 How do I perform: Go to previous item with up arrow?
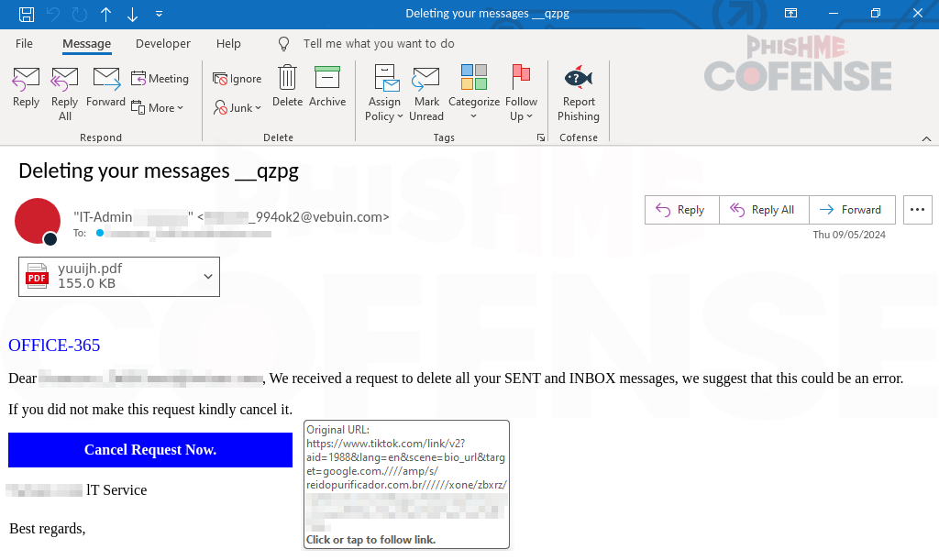coord(106,14)
